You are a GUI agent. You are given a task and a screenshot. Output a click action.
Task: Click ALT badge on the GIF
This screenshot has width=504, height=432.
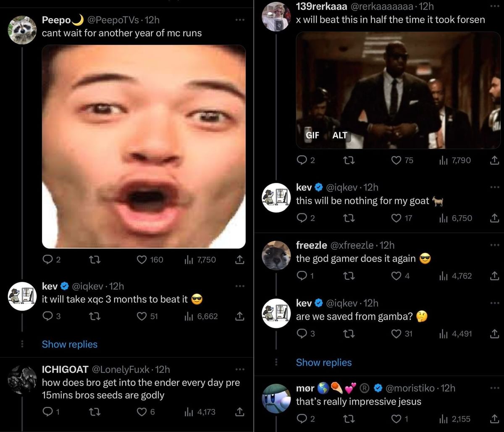339,135
